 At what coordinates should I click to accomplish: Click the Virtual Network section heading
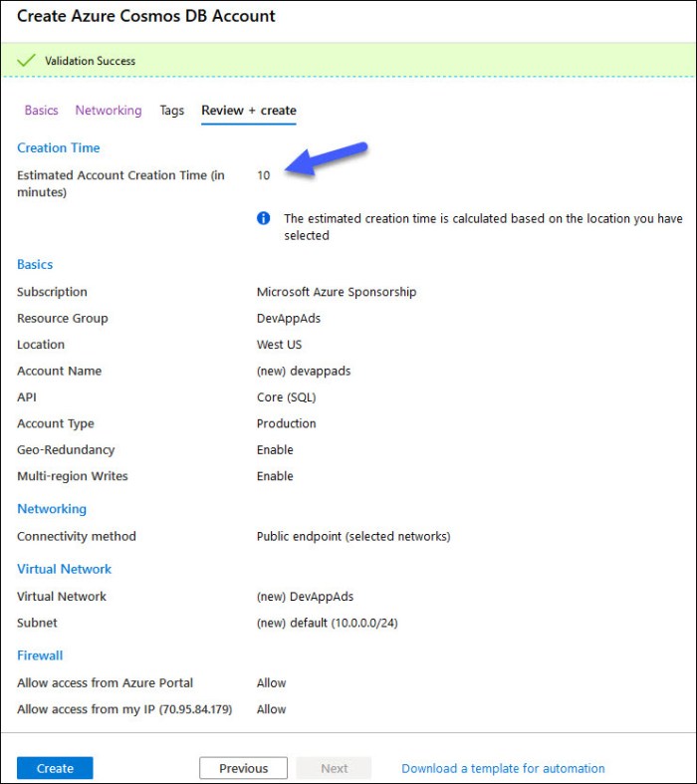[64, 569]
